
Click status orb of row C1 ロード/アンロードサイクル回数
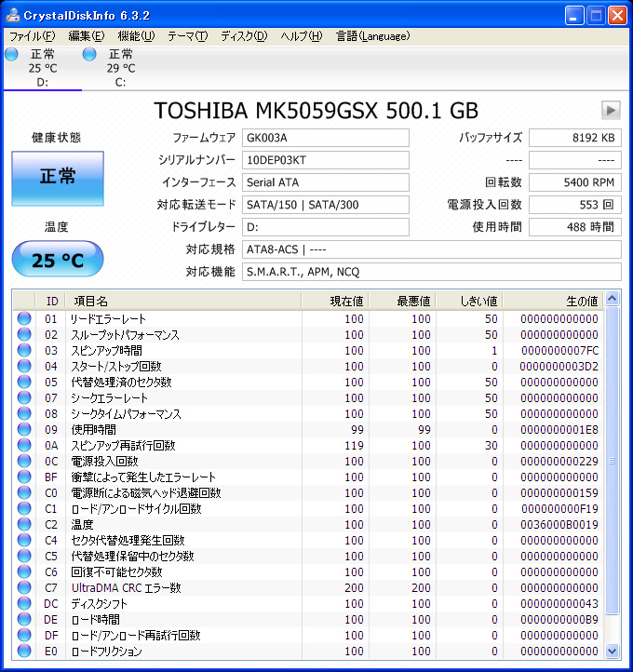[x=24, y=509]
